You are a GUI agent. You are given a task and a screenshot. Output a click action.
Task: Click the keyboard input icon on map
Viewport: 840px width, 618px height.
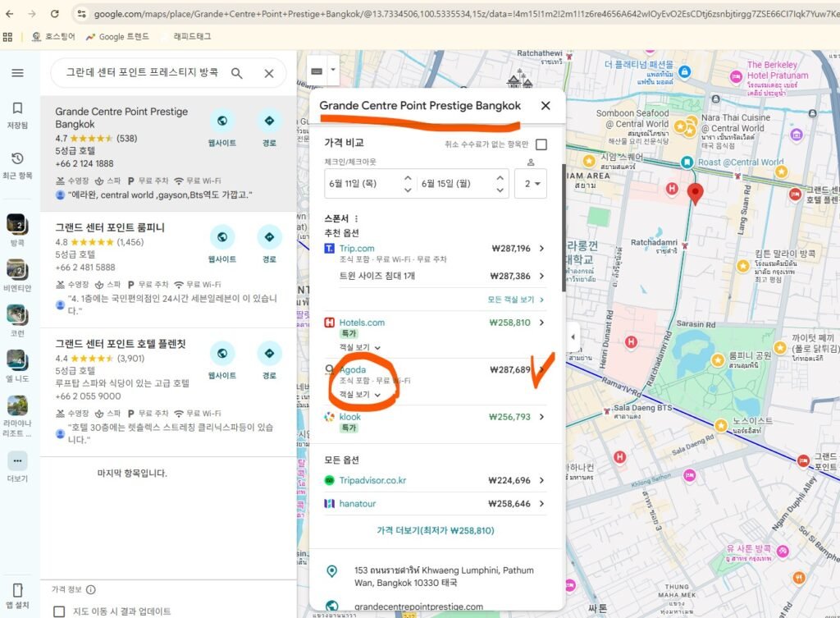(317, 71)
